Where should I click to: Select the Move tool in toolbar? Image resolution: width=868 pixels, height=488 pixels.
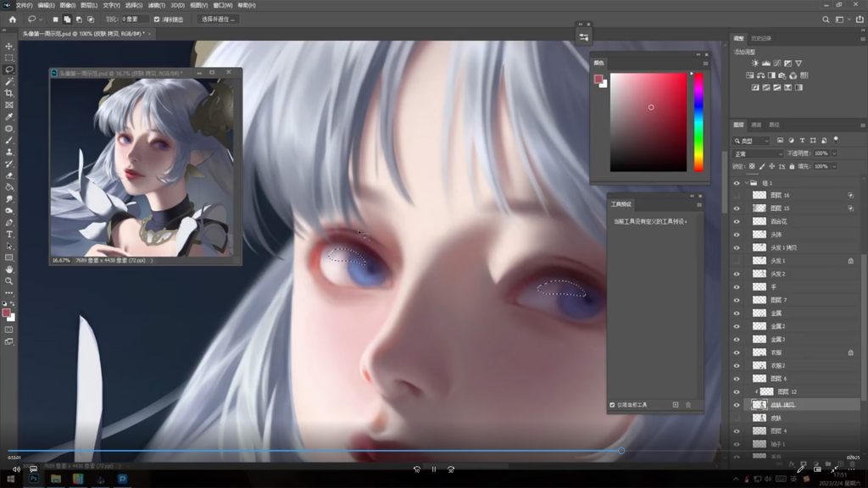(x=9, y=47)
